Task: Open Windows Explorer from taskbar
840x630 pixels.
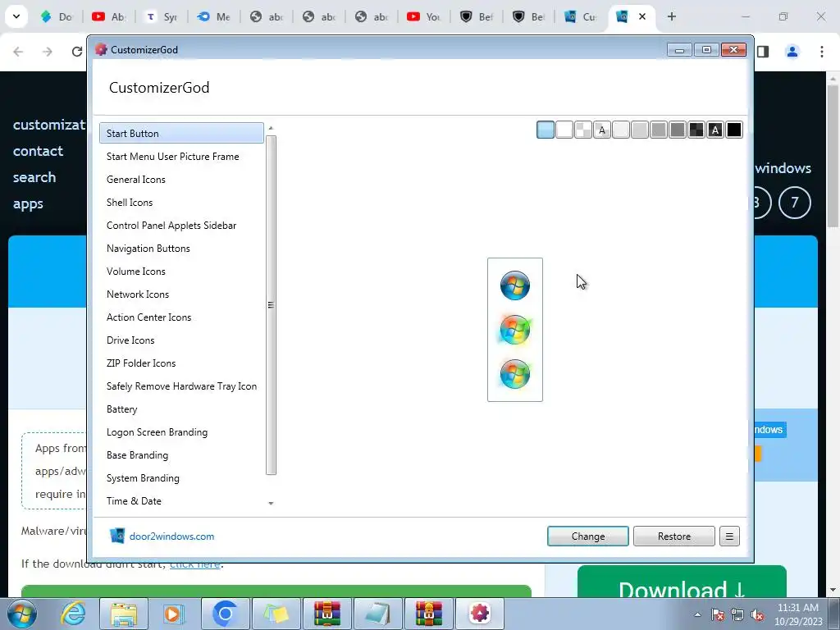Action: (124, 614)
